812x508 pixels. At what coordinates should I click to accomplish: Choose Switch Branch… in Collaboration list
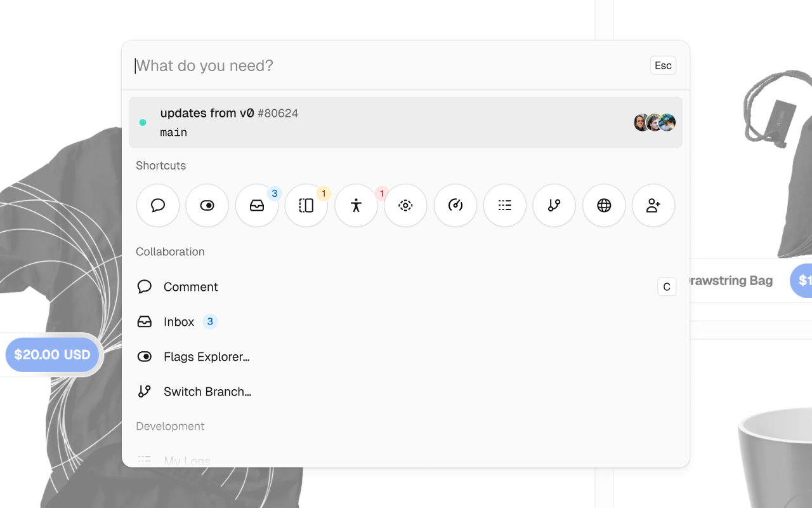tap(406, 392)
